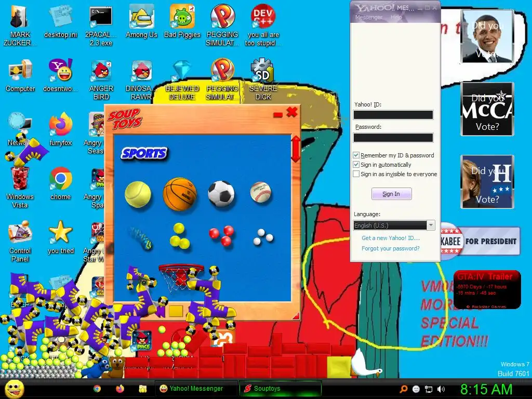Open the Help menu in Yahoo Messenger
This screenshot has height=399, width=532.
coord(396,17)
